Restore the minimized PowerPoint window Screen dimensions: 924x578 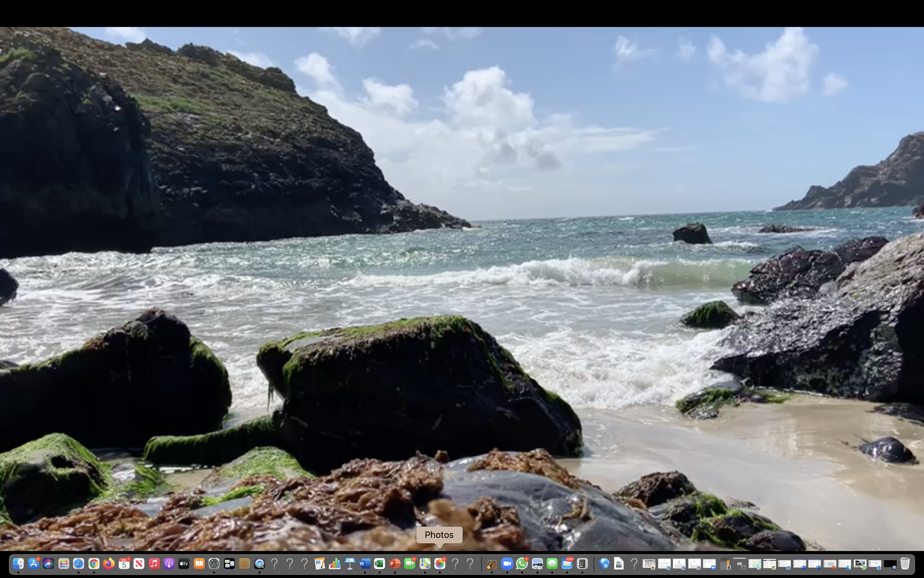coord(830,564)
